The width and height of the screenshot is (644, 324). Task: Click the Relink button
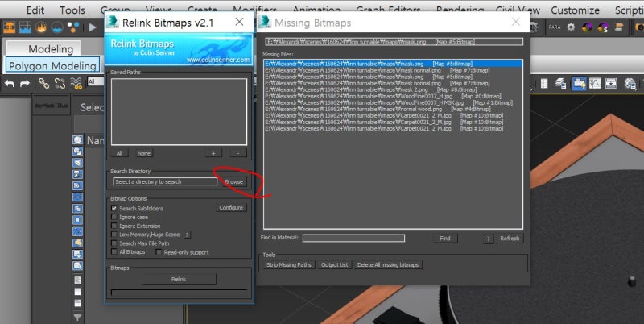click(x=179, y=279)
